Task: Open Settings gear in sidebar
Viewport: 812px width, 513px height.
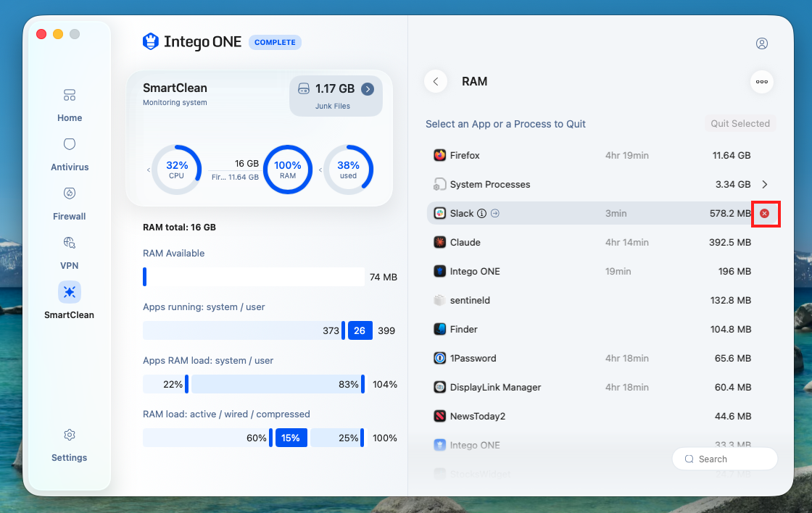Action: coord(70,445)
